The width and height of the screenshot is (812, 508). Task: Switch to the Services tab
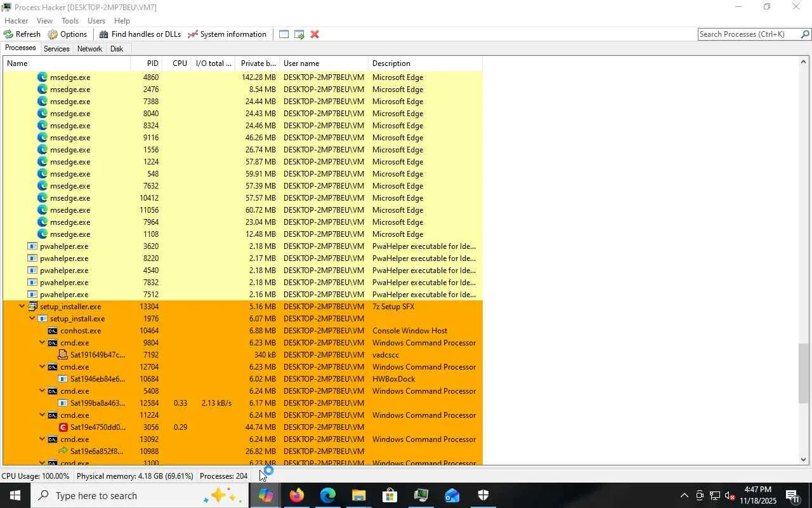[56, 49]
